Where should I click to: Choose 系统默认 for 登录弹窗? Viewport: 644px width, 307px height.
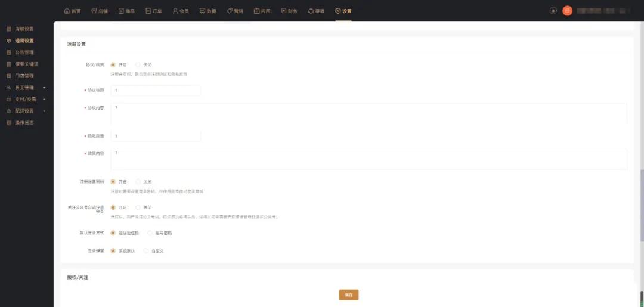click(x=113, y=250)
